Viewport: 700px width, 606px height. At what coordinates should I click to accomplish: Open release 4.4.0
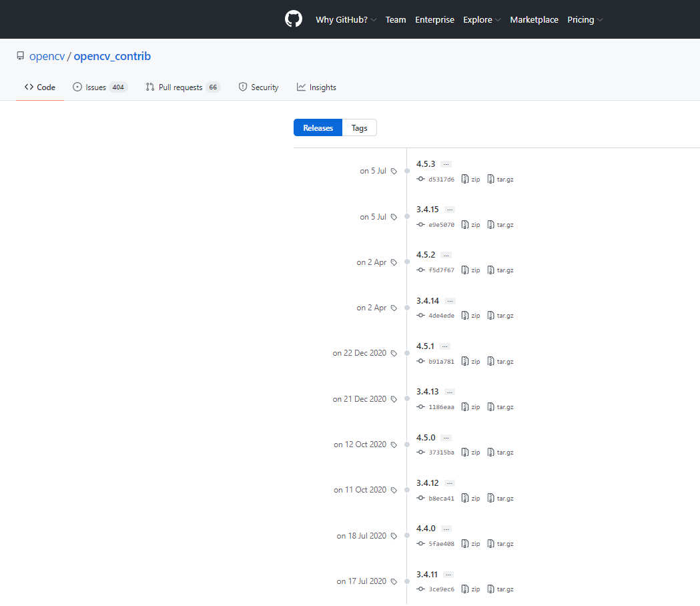click(426, 529)
